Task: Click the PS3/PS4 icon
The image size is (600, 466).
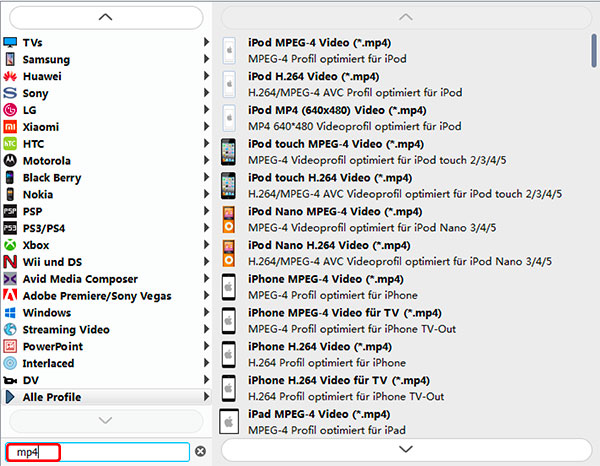Action: (10, 228)
